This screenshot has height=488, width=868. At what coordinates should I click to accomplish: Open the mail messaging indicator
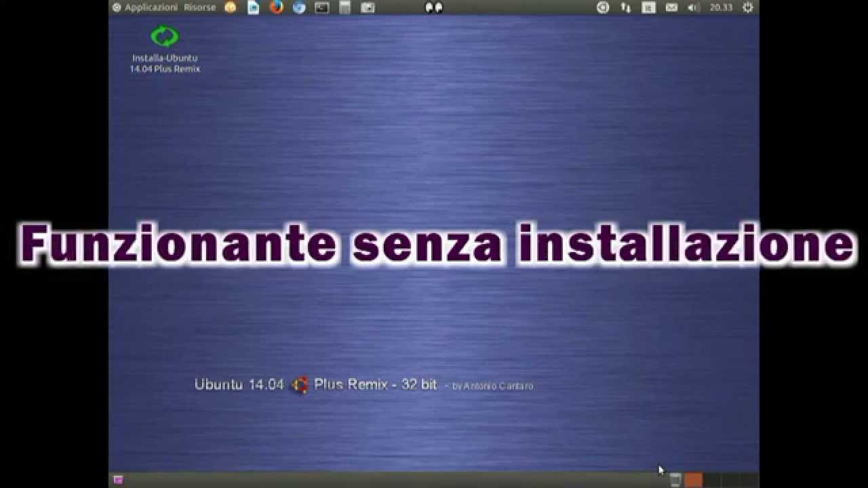click(671, 7)
